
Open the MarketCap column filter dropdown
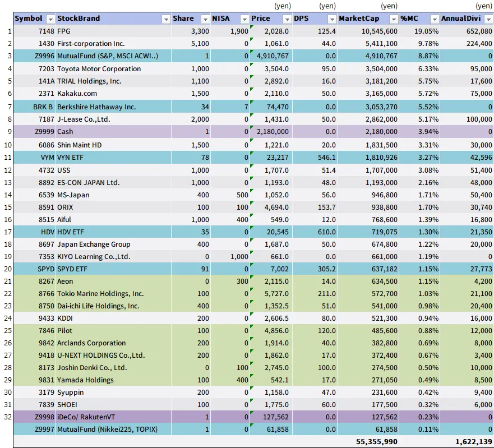coord(393,19)
